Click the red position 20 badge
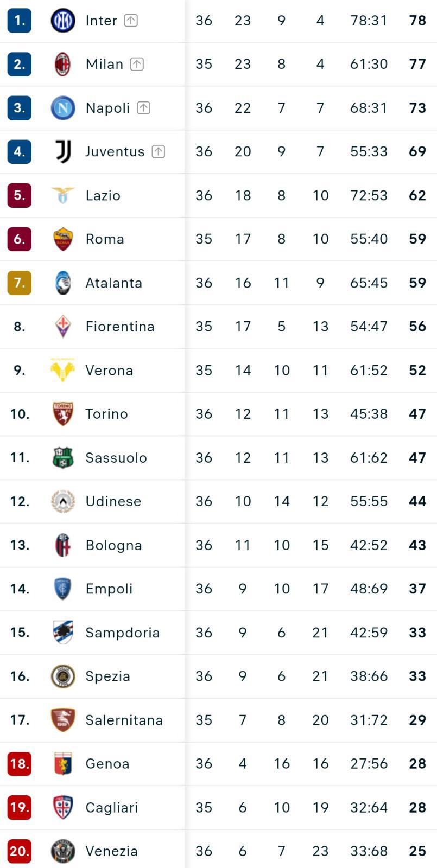 click(19, 851)
